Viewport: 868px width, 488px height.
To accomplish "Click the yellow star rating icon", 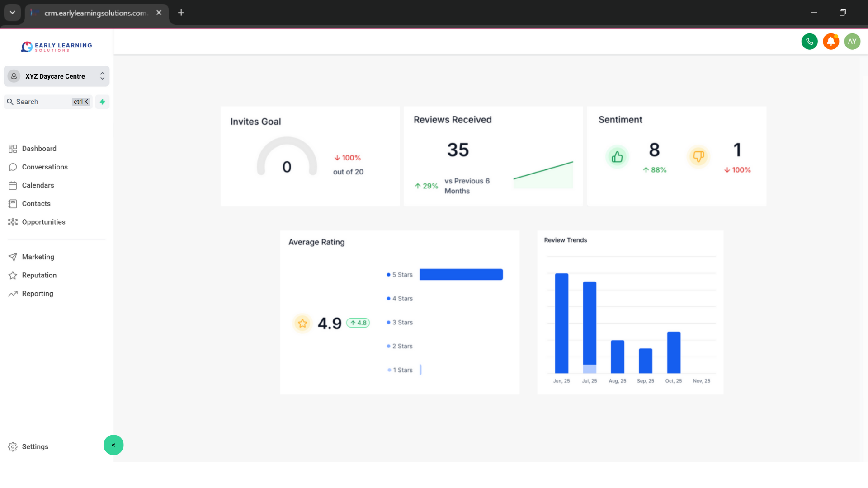I will [x=302, y=324].
